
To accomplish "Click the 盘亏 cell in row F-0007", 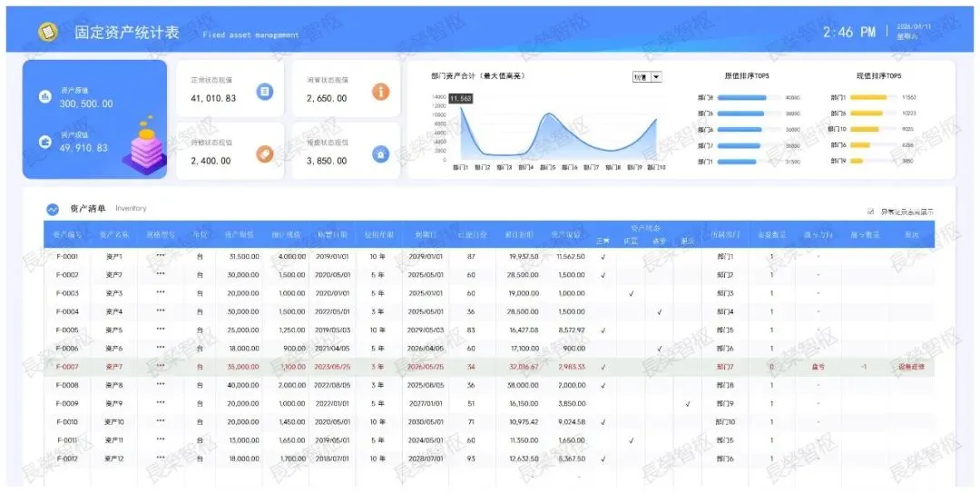I will (x=818, y=367).
